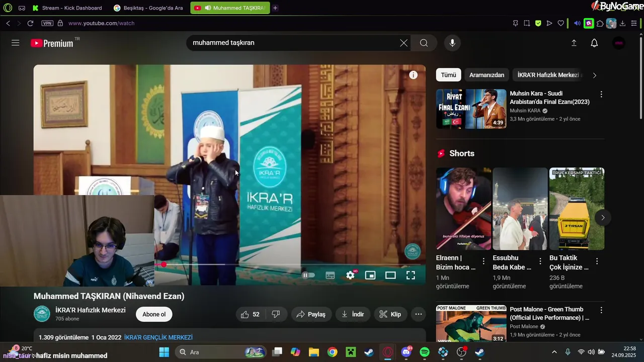
Task: Open browser extensions cube icon
Action: [x=600, y=23]
